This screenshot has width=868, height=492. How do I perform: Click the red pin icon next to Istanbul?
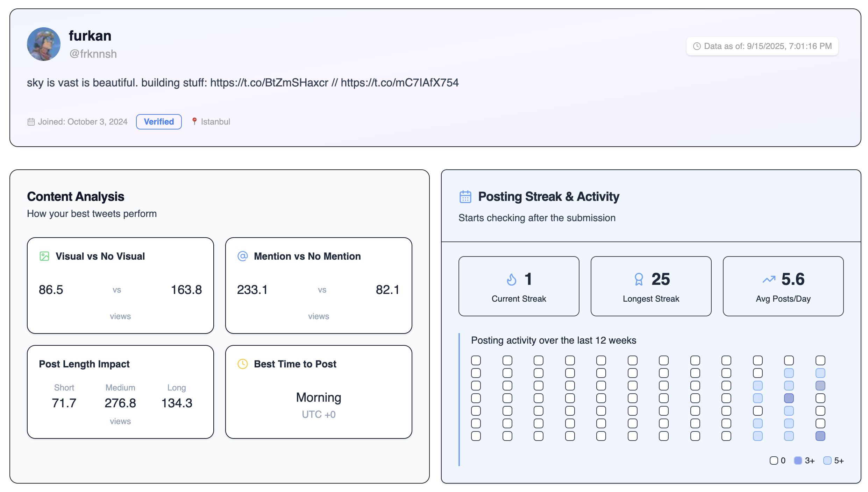(195, 121)
